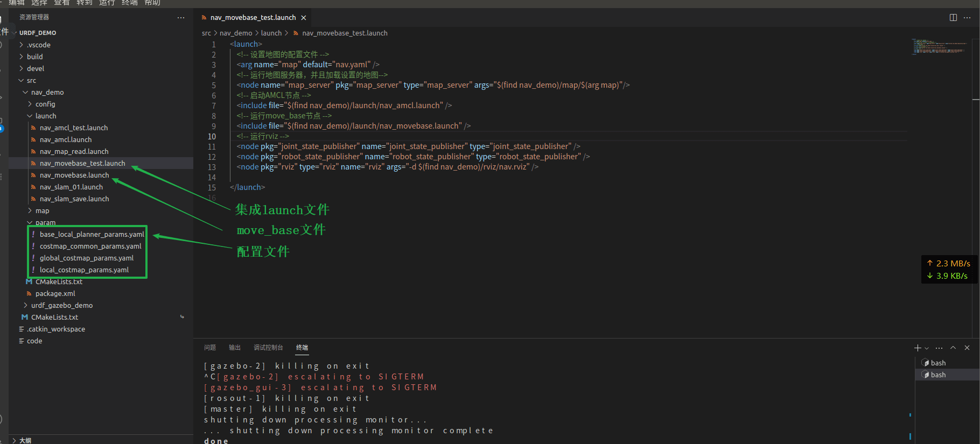Viewport: 980px width, 444px height.
Task: Open terminal panel more actions ellipsis
Action: tap(939, 348)
